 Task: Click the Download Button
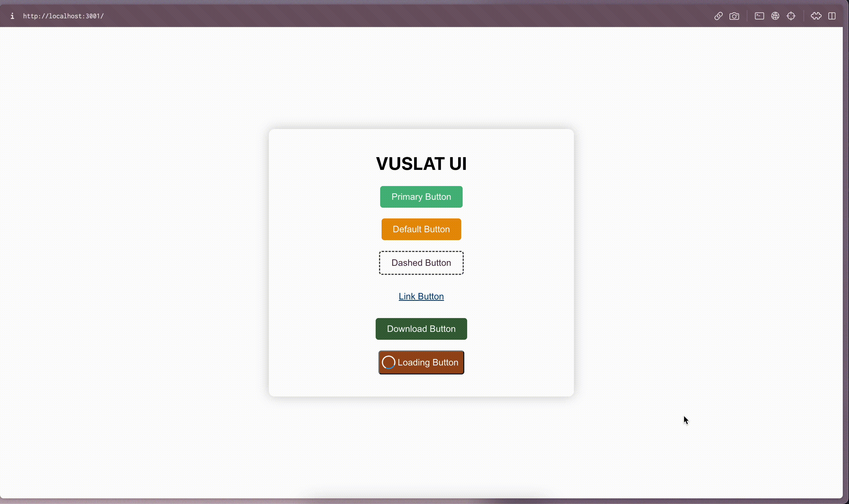tap(421, 328)
